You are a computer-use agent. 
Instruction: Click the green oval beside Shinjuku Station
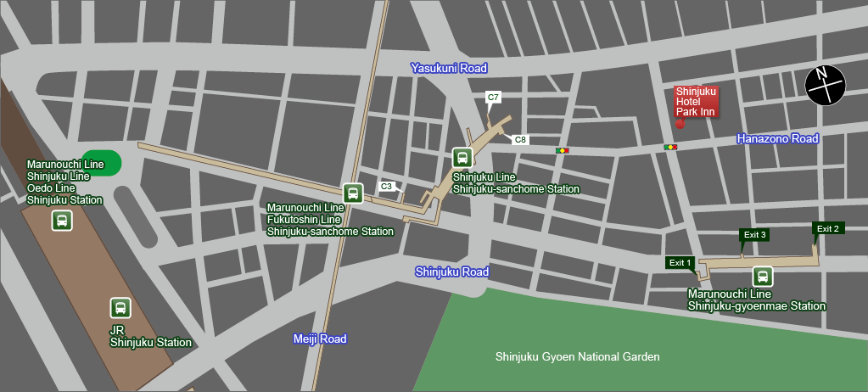click(101, 164)
